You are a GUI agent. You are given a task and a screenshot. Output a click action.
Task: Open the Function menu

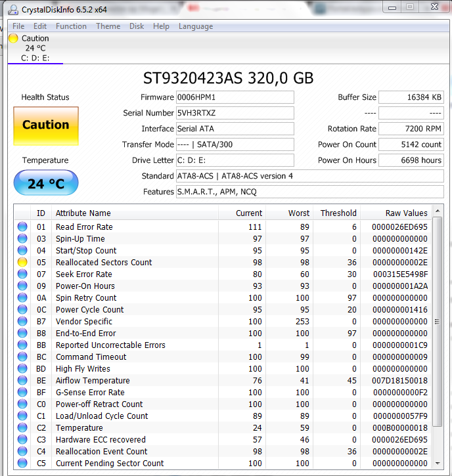click(71, 26)
